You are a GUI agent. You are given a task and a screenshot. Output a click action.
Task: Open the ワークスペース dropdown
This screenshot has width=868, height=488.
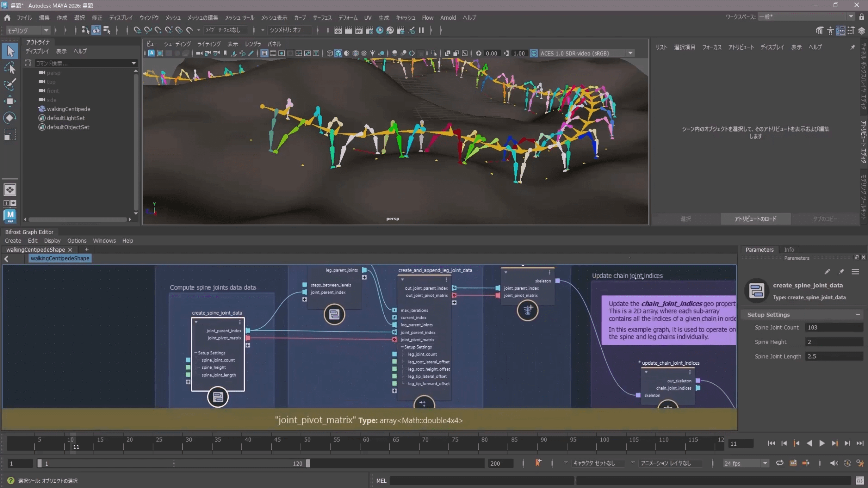806,17
